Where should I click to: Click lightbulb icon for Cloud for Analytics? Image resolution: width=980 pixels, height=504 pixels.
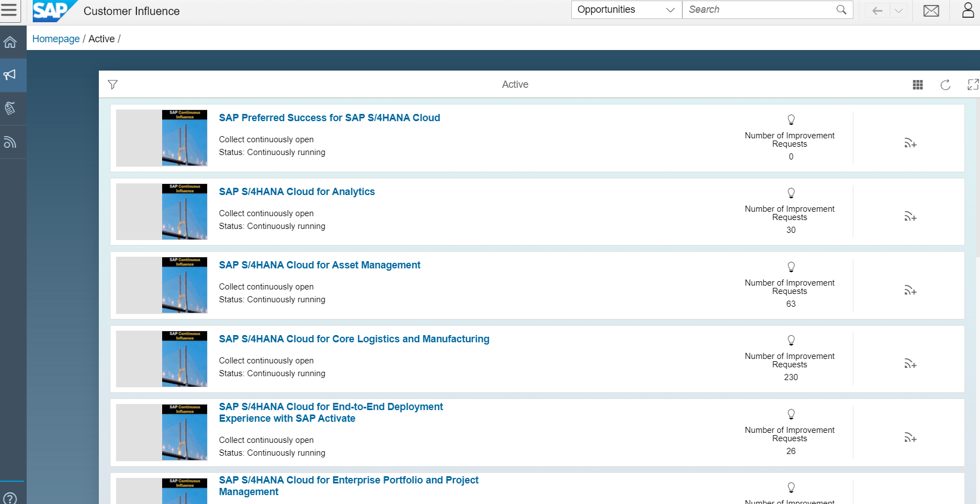click(791, 193)
